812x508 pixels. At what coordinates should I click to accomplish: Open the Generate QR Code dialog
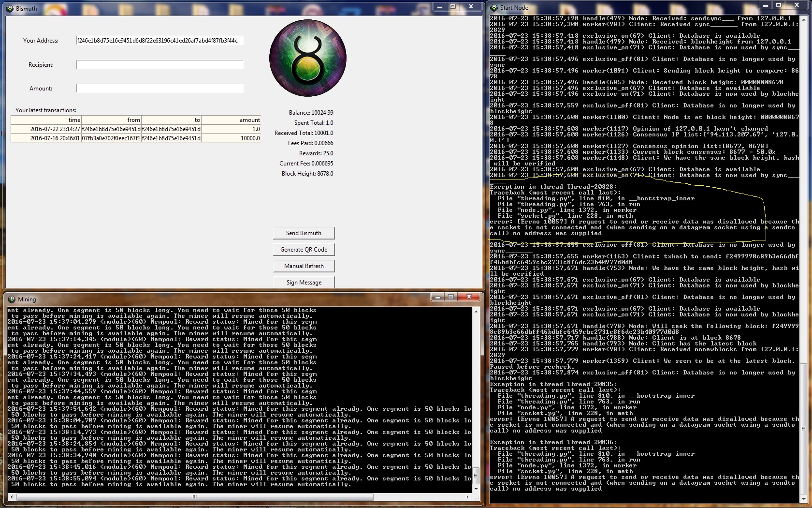tap(304, 250)
